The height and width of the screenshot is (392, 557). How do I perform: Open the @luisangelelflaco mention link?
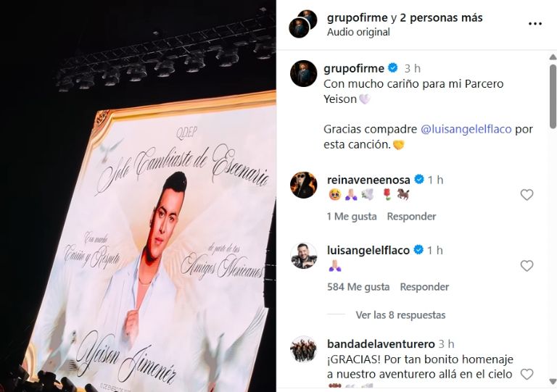[466, 129]
